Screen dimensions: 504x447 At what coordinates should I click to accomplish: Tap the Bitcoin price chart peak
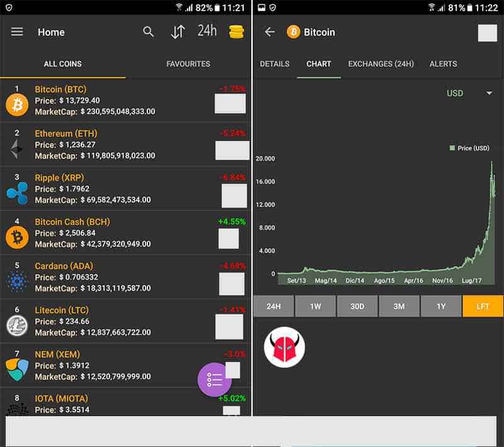(x=491, y=164)
